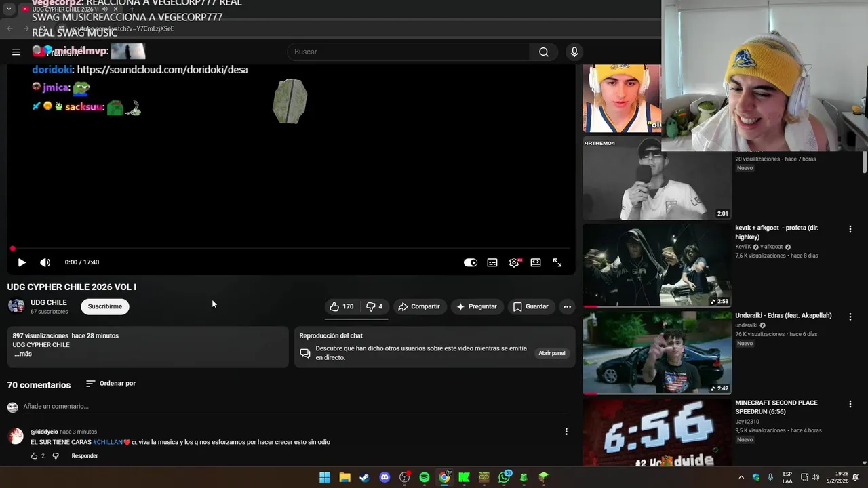Open Chrome from the taskbar
The image size is (868, 488).
tap(444, 477)
